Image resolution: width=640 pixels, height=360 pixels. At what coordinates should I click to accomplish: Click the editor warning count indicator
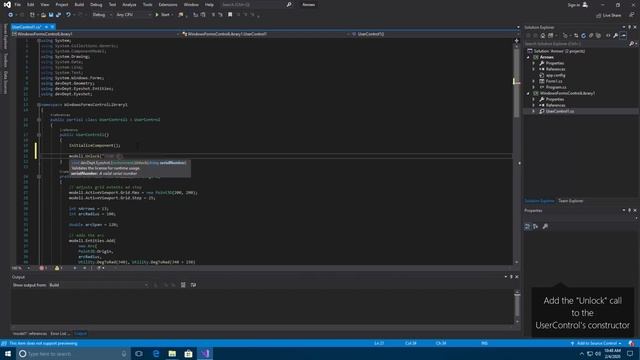pos(58,268)
